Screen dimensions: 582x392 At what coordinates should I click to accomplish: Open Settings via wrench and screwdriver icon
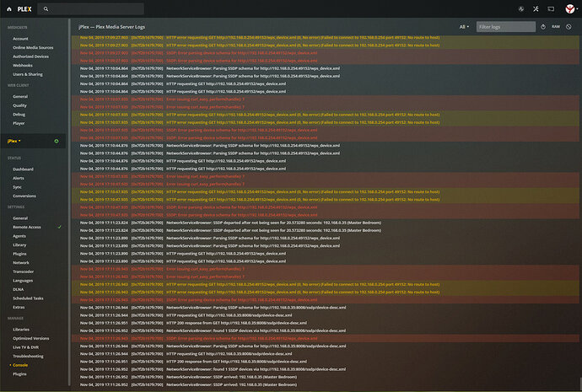pos(536,9)
